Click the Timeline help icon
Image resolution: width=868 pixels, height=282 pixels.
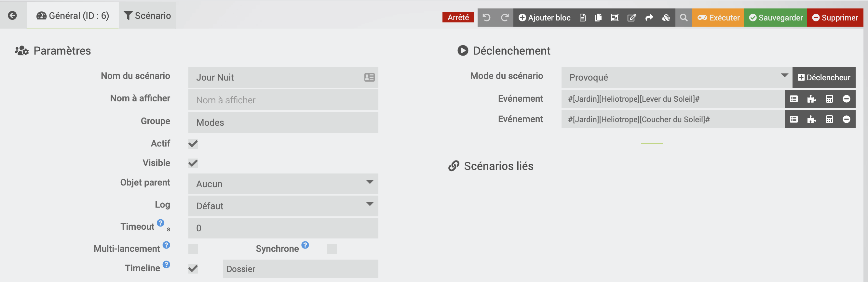click(x=166, y=264)
